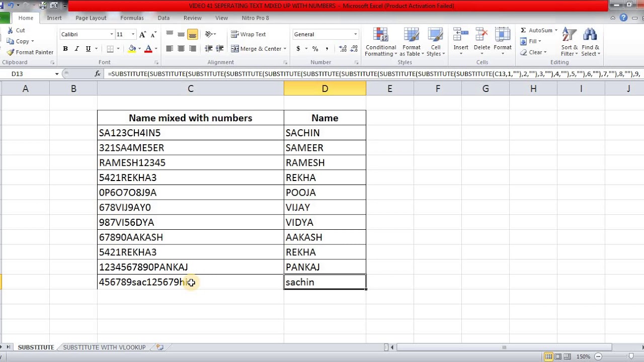The width and height of the screenshot is (644, 362).
Task: Switch to SUBSTITUTE WITH VLOOKUP sheet
Action: (x=104, y=347)
